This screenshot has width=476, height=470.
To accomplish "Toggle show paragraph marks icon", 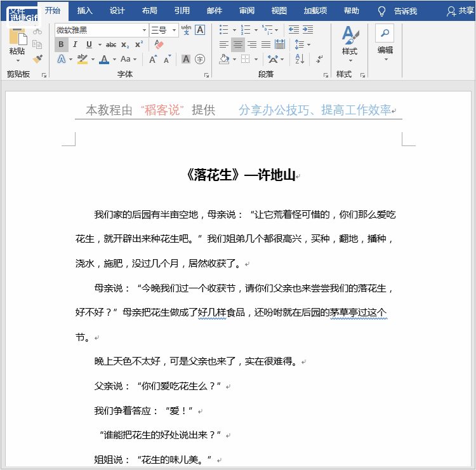I will click(319, 59).
